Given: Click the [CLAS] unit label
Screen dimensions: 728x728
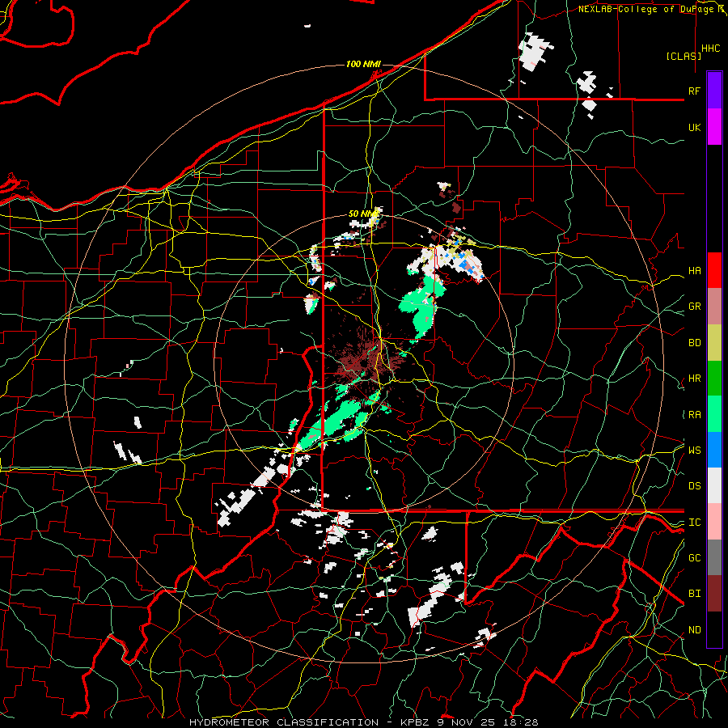Looking at the screenshot, I should pyautogui.click(x=684, y=56).
